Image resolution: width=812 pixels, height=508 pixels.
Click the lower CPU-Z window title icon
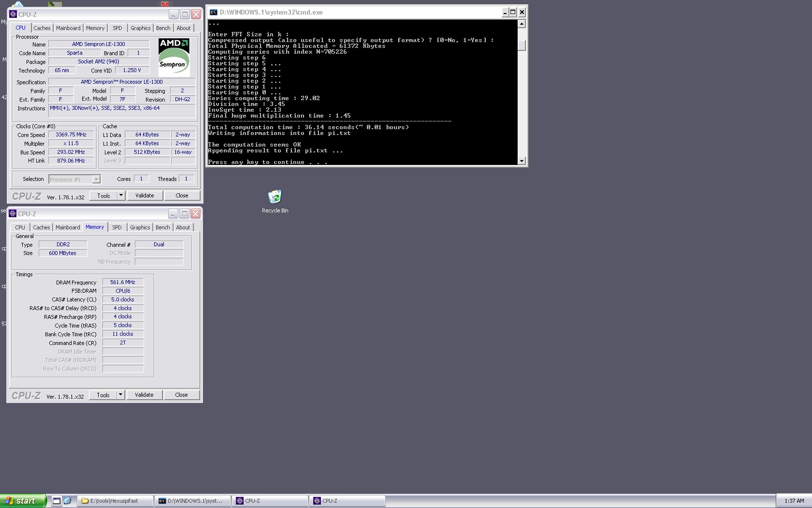[13, 213]
